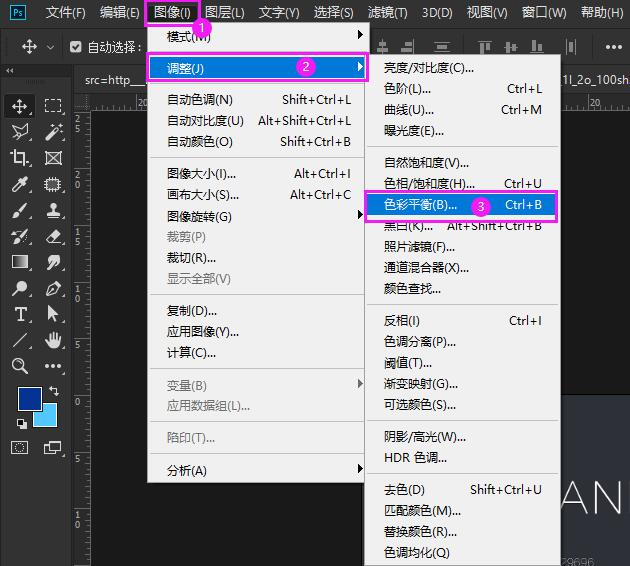This screenshot has height=566, width=630.
Task: Open the 文字(Y) menu
Action: 279,12
